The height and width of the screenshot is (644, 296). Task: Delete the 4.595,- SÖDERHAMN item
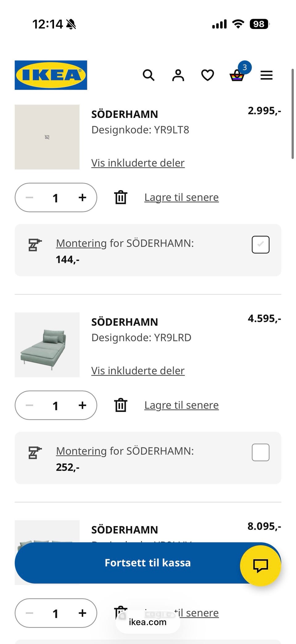pos(121,405)
